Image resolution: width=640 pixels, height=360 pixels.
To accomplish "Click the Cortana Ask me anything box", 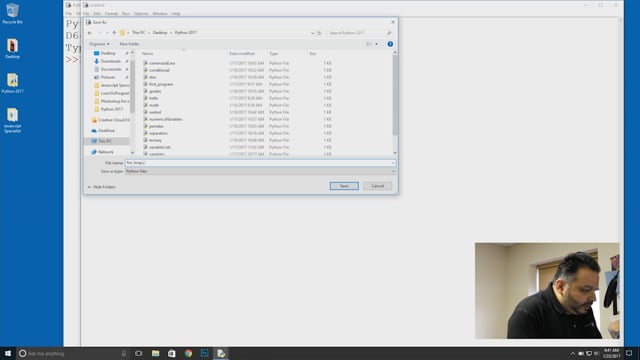I will 73,353.
